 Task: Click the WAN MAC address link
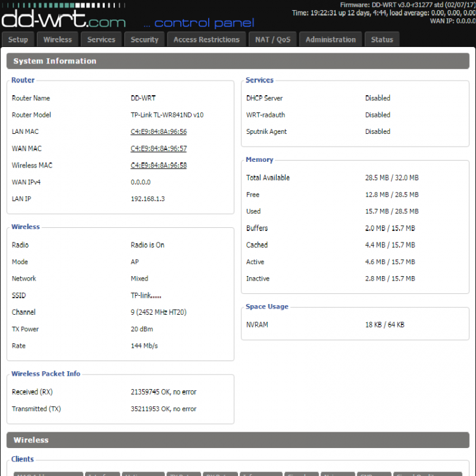159,149
